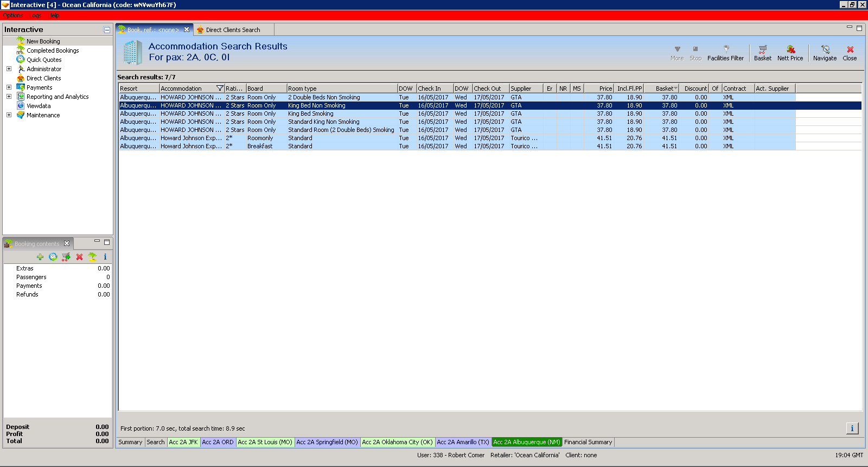Image resolution: width=868 pixels, height=467 pixels.
Task: Open the Financial Summary tab
Action: (x=588, y=442)
